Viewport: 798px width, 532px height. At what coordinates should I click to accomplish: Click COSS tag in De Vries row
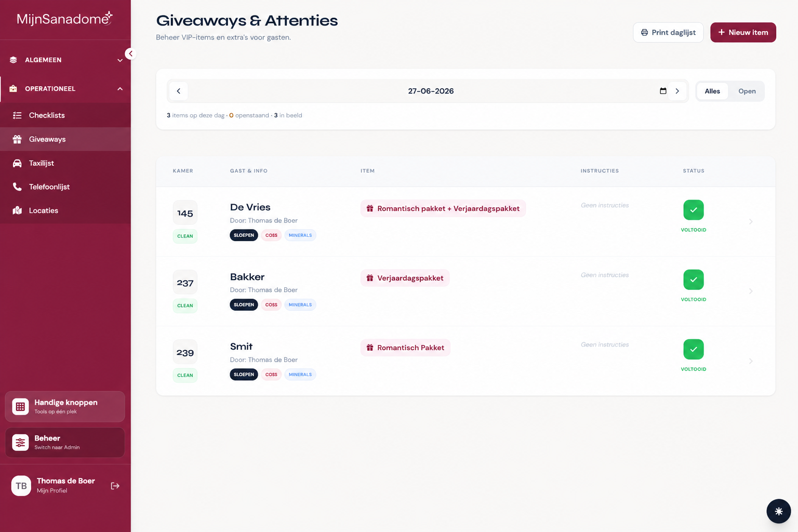(271, 235)
